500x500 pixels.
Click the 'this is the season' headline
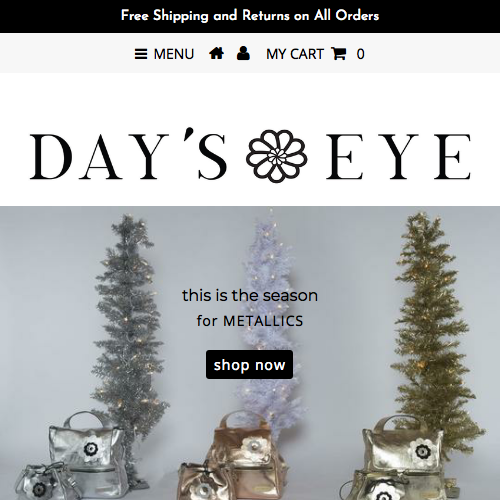[x=250, y=296]
